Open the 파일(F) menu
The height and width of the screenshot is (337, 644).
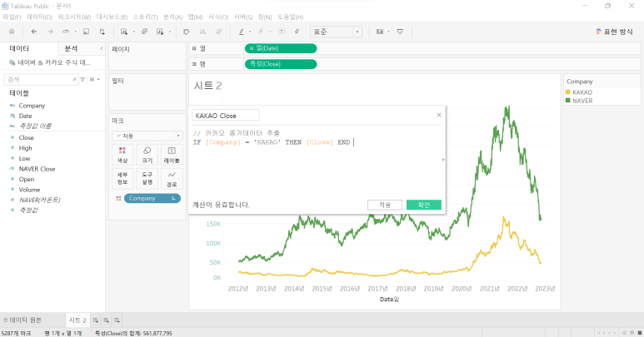tap(12, 17)
